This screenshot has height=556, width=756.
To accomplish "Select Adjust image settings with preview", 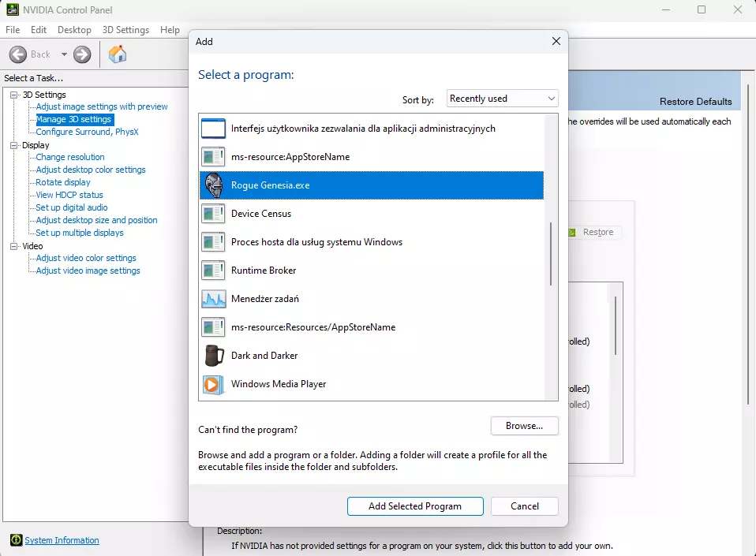I will 102,106.
